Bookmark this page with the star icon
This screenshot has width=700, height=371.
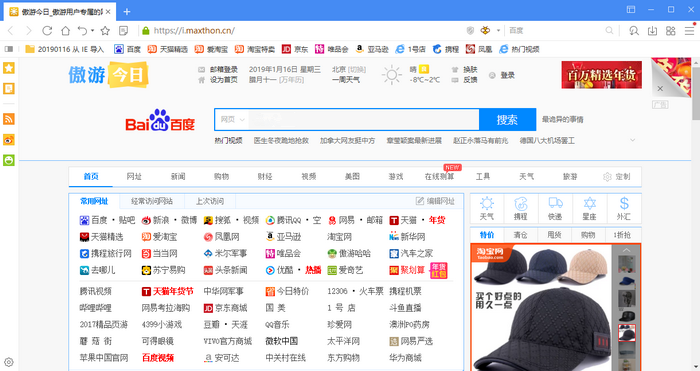[x=105, y=31]
